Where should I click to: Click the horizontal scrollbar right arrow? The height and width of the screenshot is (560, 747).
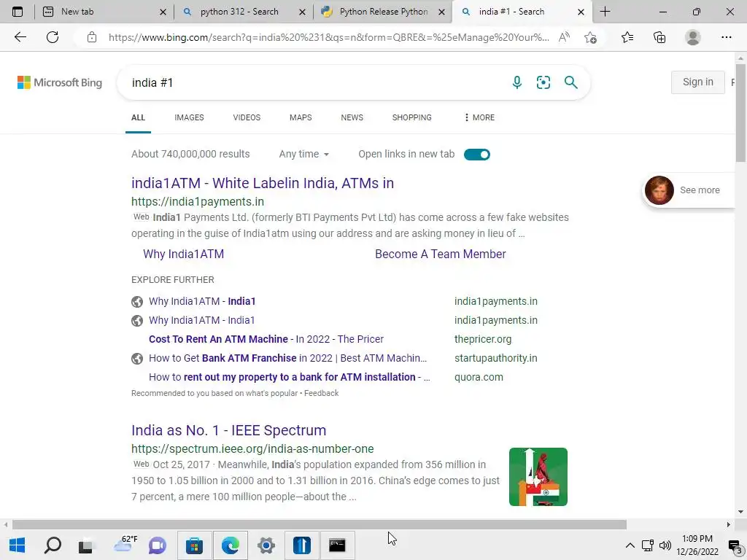click(729, 524)
